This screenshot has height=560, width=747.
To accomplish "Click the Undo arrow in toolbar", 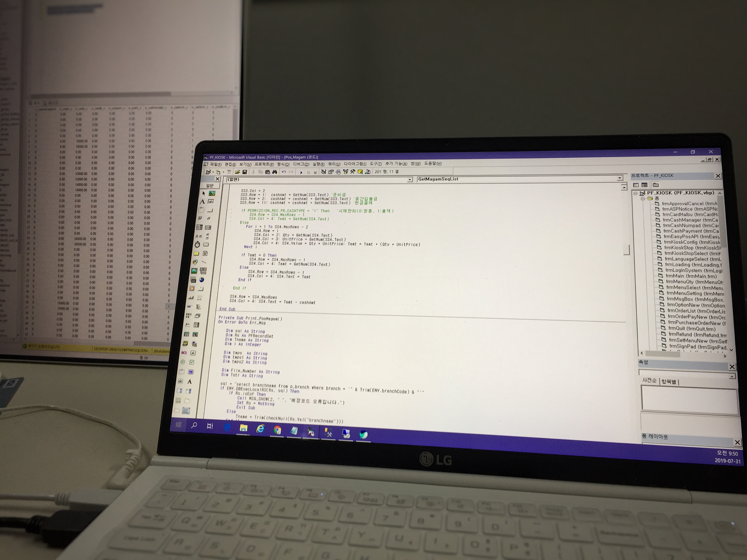I will click(284, 172).
